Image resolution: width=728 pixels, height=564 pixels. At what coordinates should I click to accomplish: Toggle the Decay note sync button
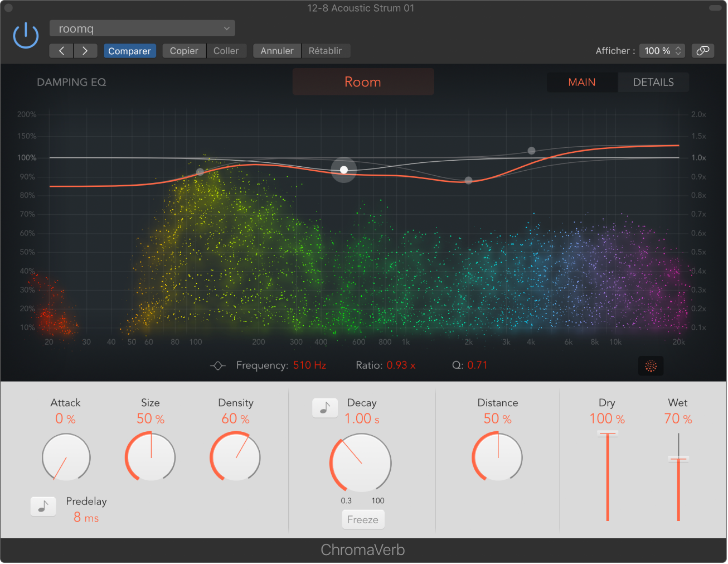[x=325, y=408]
